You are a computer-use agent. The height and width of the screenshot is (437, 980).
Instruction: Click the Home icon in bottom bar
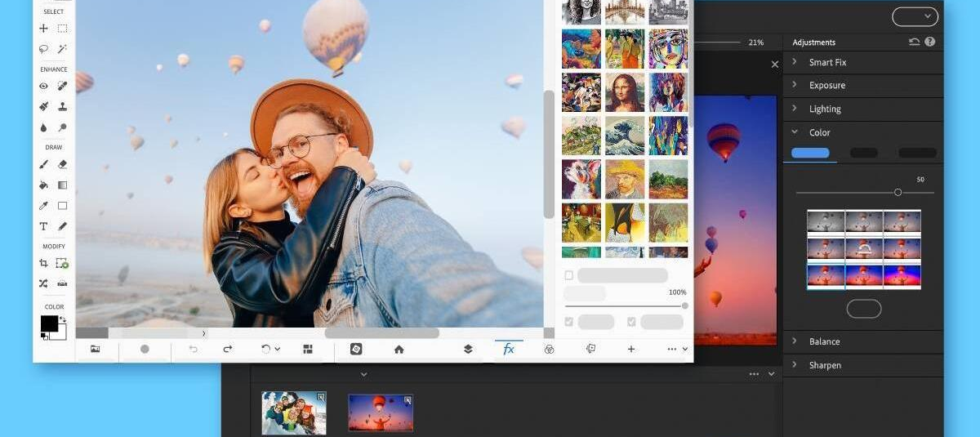[399, 349]
